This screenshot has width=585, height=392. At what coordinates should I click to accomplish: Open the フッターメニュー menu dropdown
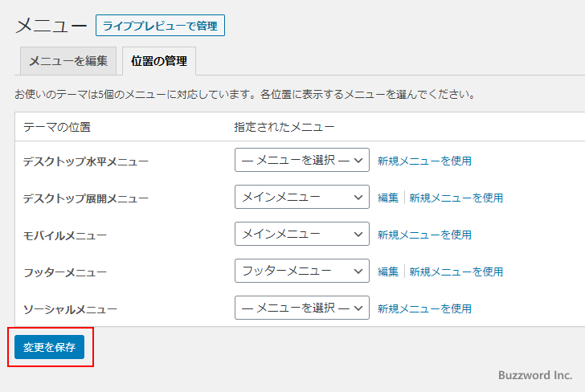[302, 271]
